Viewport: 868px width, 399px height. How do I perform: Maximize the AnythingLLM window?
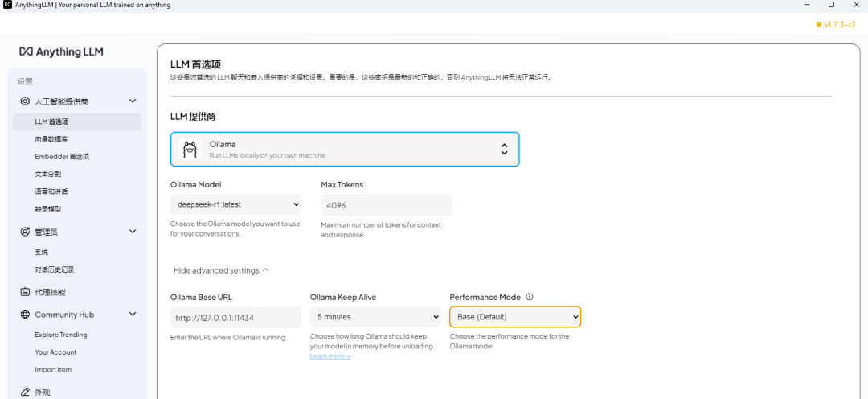tap(831, 5)
